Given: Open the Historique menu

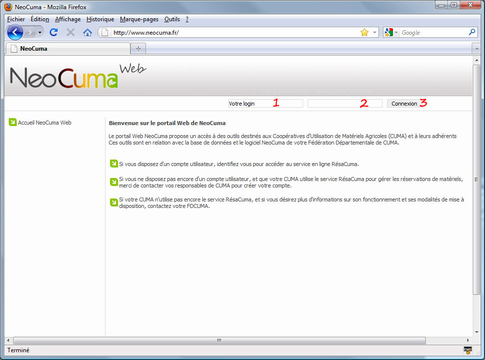Looking at the screenshot, I should 100,19.
